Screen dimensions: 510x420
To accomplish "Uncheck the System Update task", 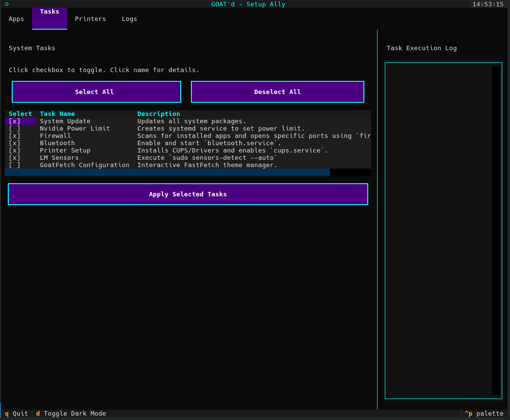I will (x=14, y=121).
